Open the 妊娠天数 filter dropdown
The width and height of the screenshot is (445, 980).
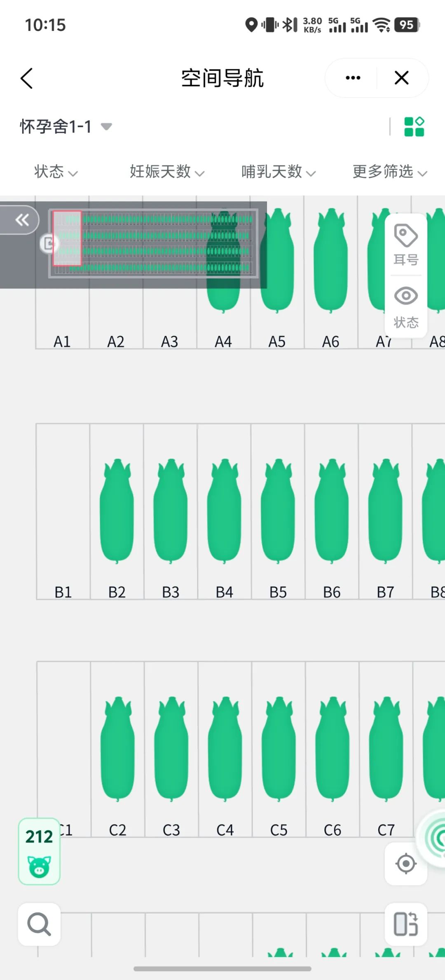pos(167,172)
